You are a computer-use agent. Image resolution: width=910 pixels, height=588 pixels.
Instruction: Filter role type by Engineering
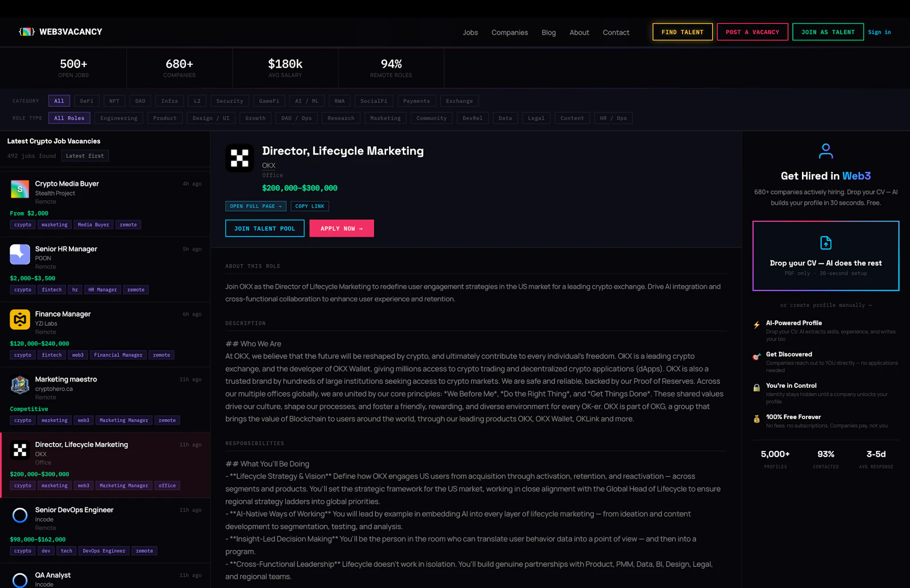[x=119, y=118]
